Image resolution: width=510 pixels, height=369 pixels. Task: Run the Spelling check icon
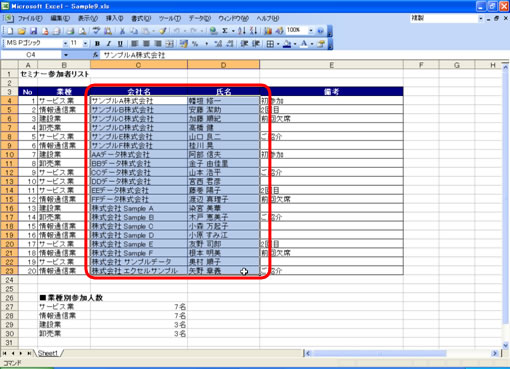coord(96,31)
